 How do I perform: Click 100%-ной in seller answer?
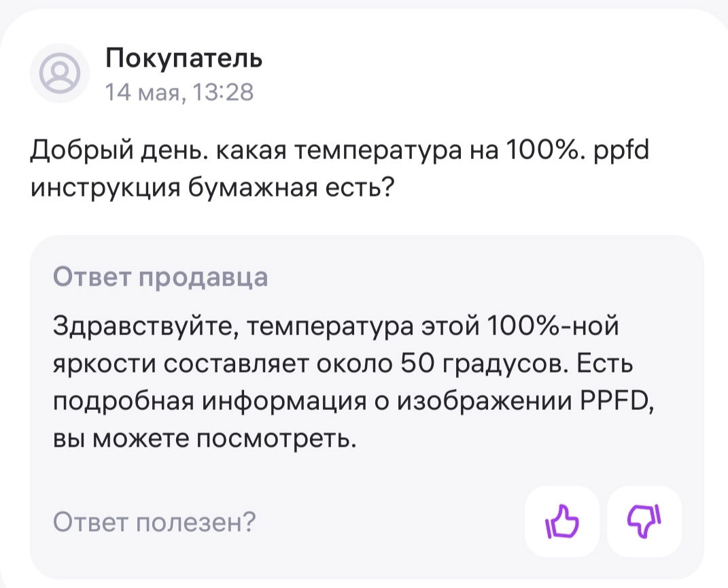tap(553, 325)
